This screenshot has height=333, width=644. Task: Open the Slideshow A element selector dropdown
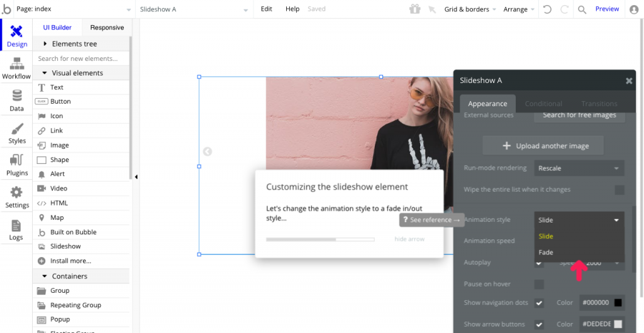click(x=194, y=9)
